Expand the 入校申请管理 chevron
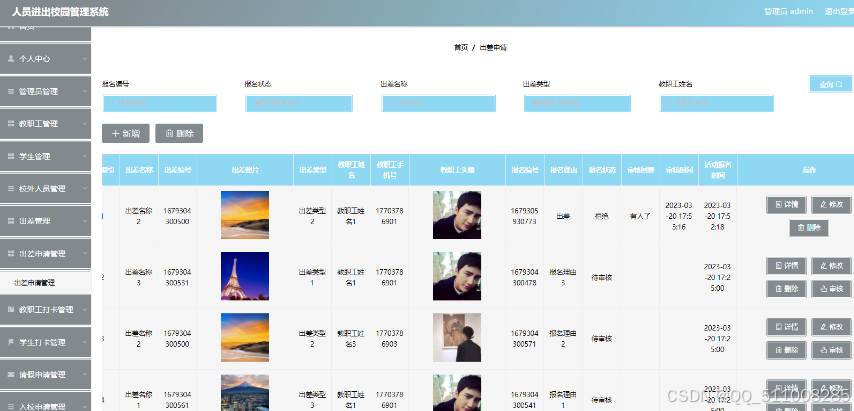 tap(84, 407)
